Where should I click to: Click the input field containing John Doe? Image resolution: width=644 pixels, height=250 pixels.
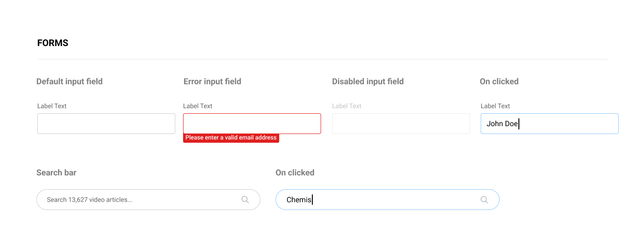(550, 123)
